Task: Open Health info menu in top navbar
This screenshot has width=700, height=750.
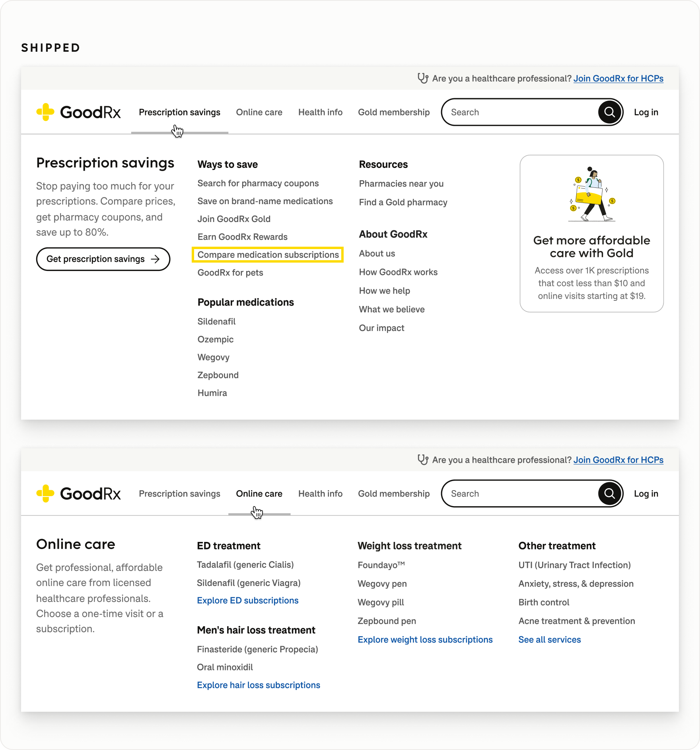Action: point(320,112)
